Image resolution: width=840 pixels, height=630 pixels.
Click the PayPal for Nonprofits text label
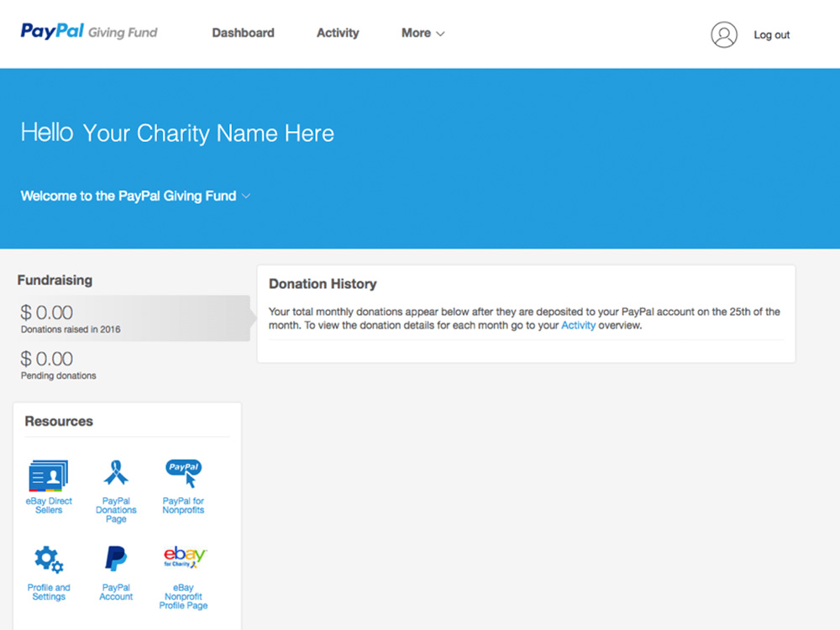click(x=183, y=506)
